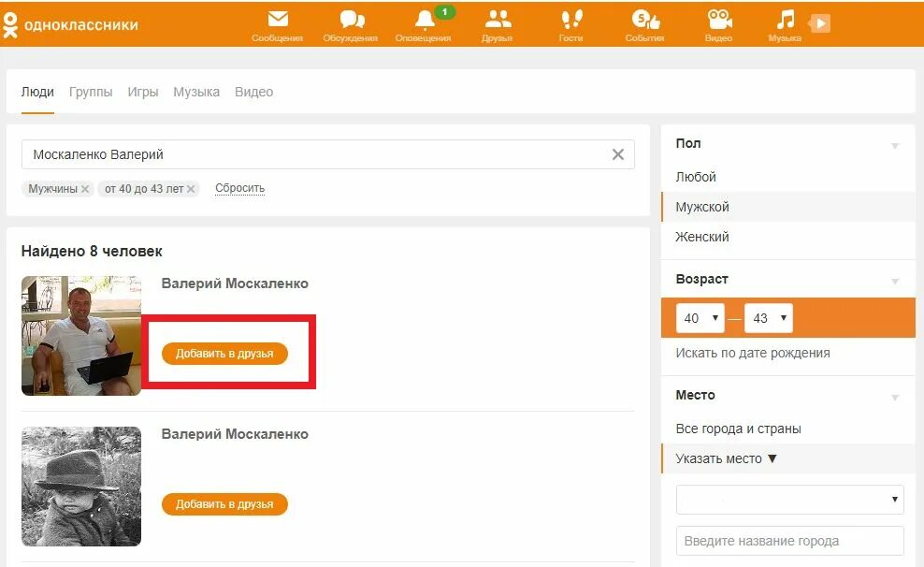
Task: Click Искать по дате рождения
Action: [753, 353]
